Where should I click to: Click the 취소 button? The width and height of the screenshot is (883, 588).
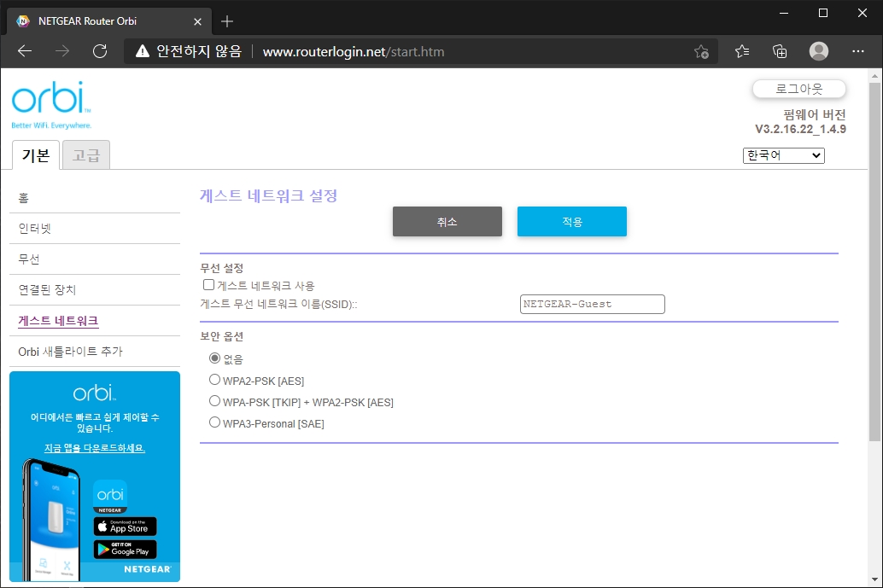point(447,222)
